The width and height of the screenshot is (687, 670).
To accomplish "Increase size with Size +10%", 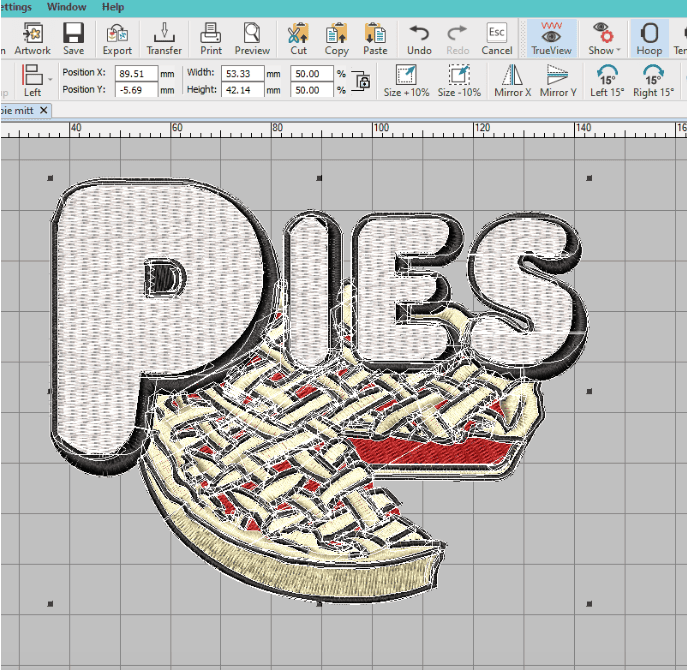I will (x=405, y=80).
